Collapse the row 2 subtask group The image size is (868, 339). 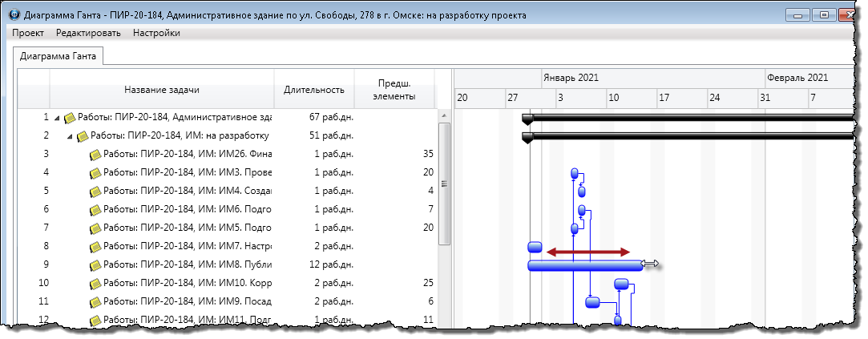coord(71,136)
